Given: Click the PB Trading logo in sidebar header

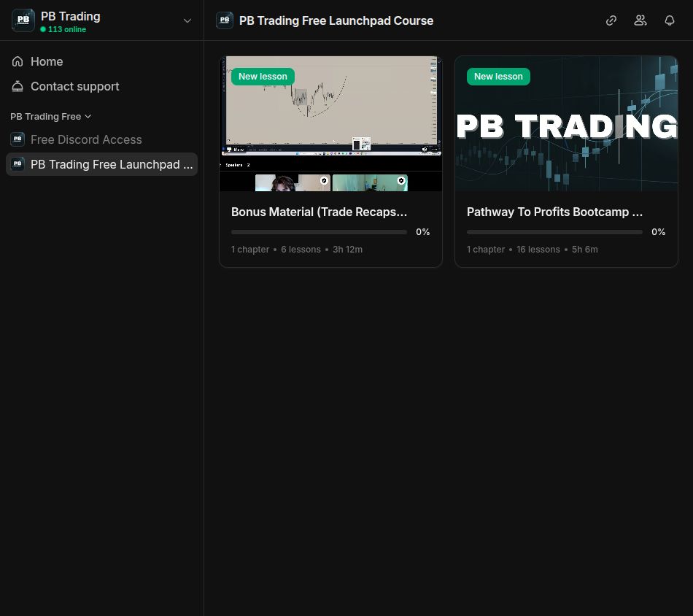Looking at the screenshot, I should click(x=23, y=20).
